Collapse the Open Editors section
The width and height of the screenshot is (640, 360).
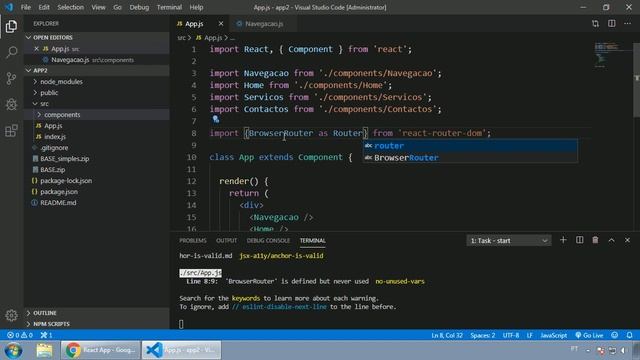(97, 37)
